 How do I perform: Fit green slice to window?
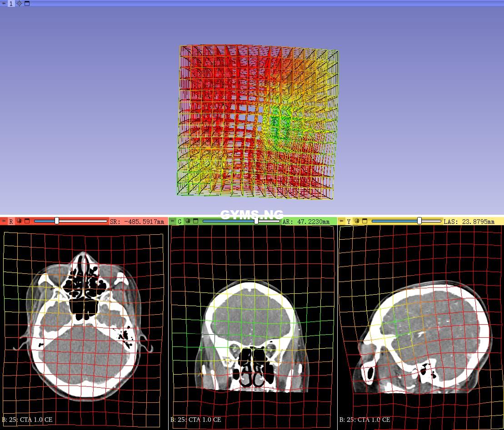click(x=188, y=221)
